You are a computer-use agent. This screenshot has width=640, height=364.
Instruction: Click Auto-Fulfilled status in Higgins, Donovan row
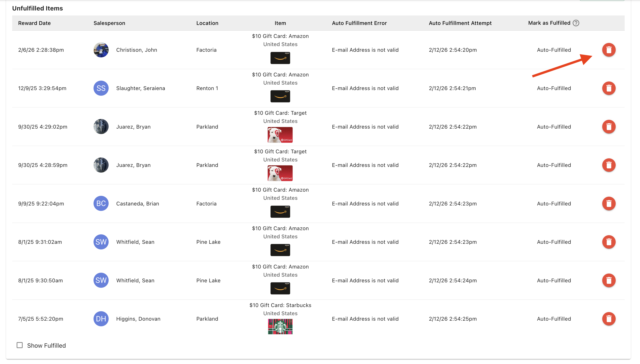[554, 319]
